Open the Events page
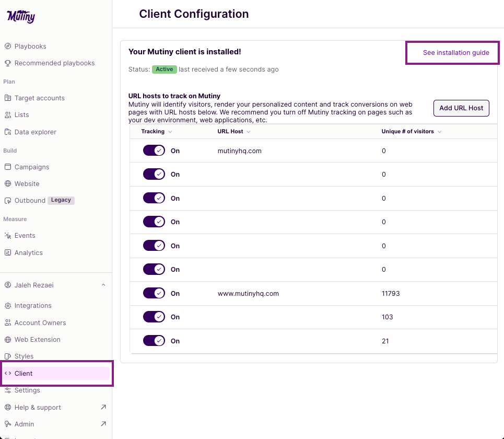Image resolution: width=504 pixels, height=439 pixels. point(25,235)
